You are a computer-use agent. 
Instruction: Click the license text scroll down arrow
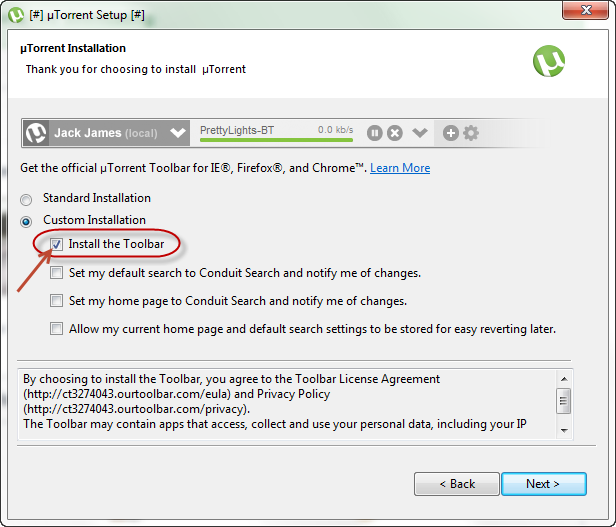[564, 431]
